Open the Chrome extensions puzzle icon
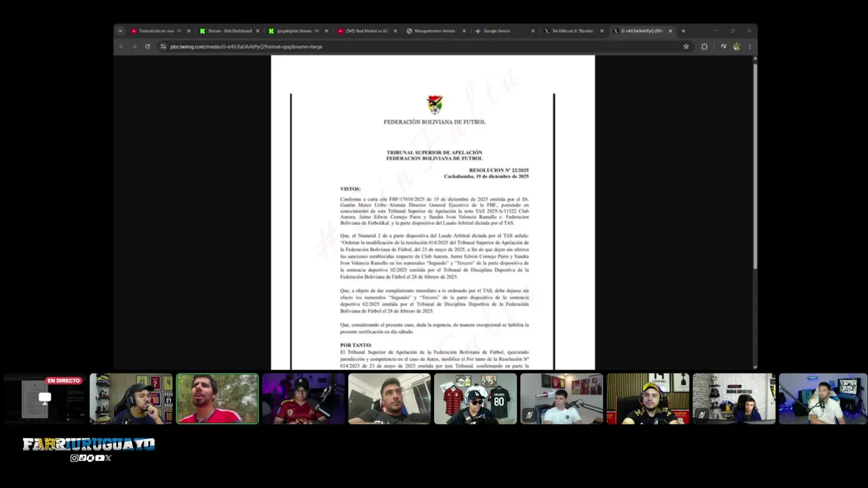 tap(704, 46)
